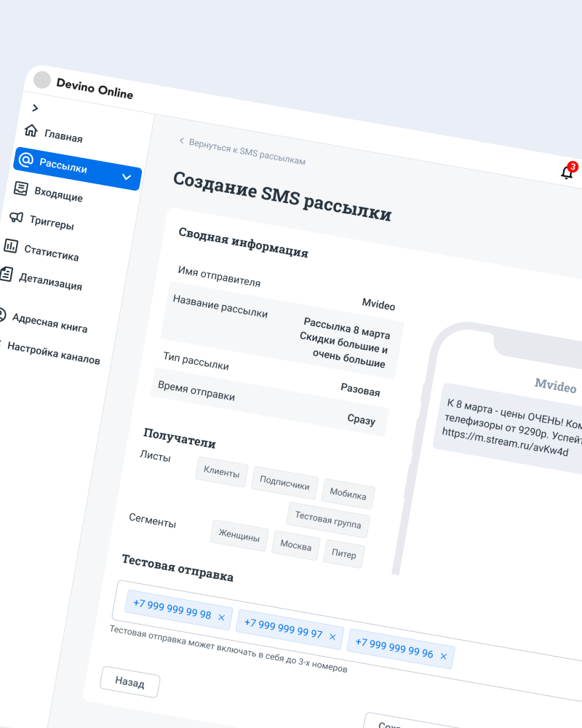Screen dimensions: 582x728
Task: Open the Входящие section
Action: coord(58,194)
